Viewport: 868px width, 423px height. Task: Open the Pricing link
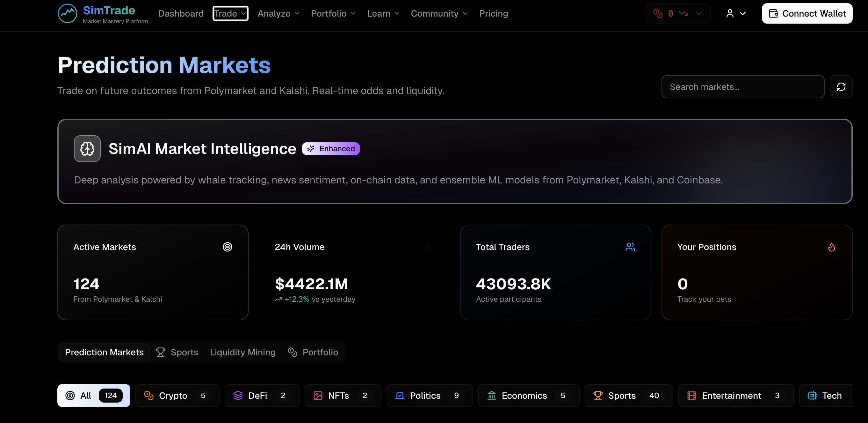tap(493, 13)
